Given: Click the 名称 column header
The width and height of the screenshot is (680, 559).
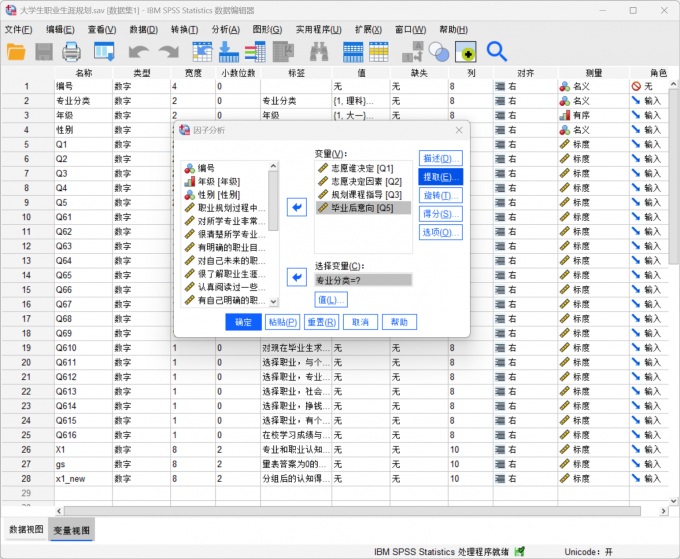Looking at the screenshot, I should pyautogui.click(x=84, y=73).
